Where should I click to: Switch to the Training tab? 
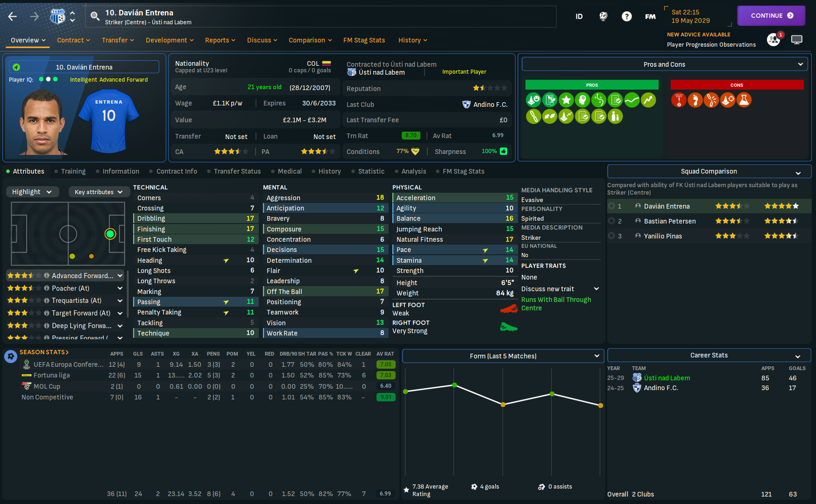pos(73,171)
